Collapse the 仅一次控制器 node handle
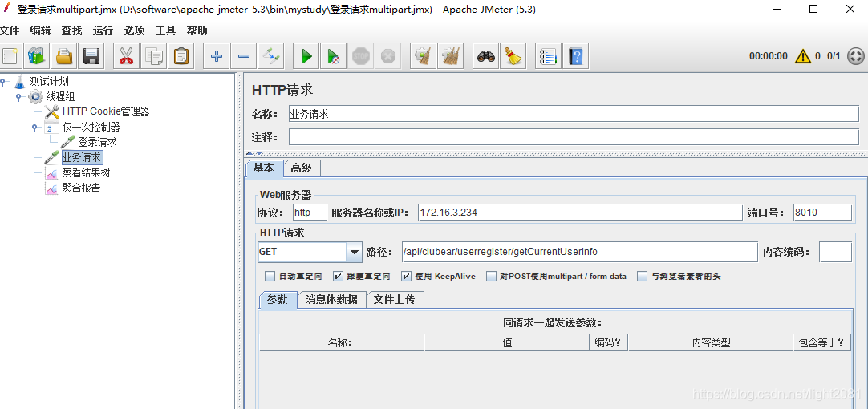Image resolution: width=868 pixels, height=409 pixels. (x=34, y=128)
